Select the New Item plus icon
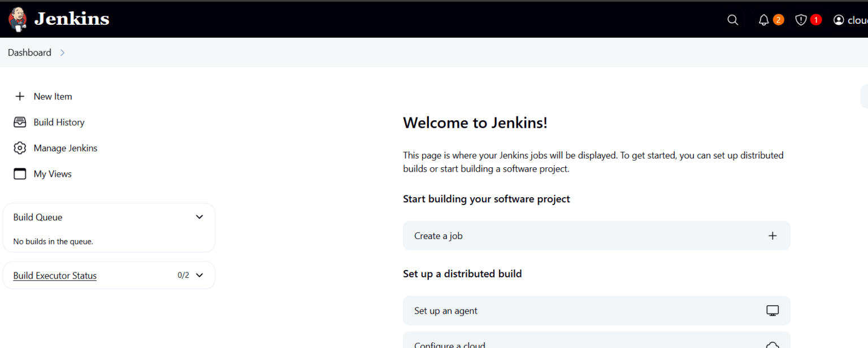 [20, 96]
